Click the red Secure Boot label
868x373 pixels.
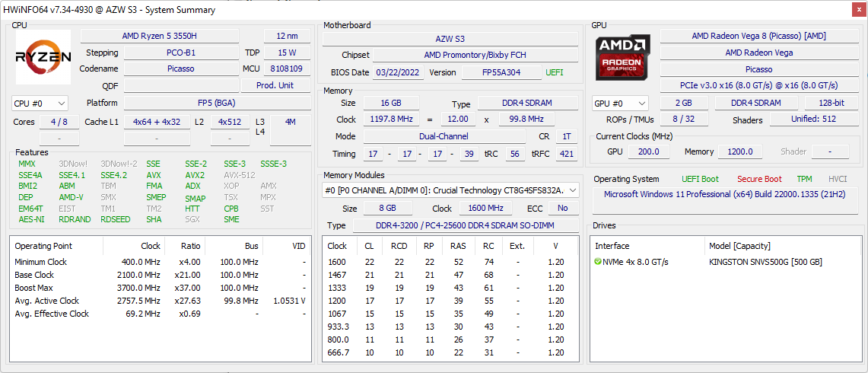[759, 179]
